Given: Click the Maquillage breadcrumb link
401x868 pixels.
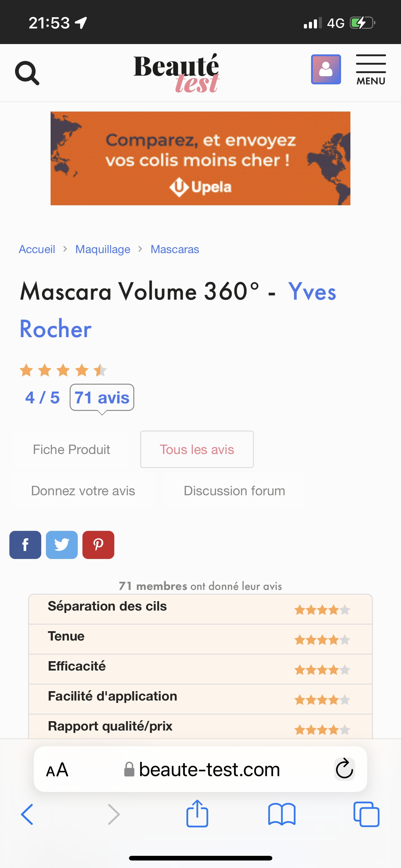Looking at the screenshot, I should [x=103, y=249].
